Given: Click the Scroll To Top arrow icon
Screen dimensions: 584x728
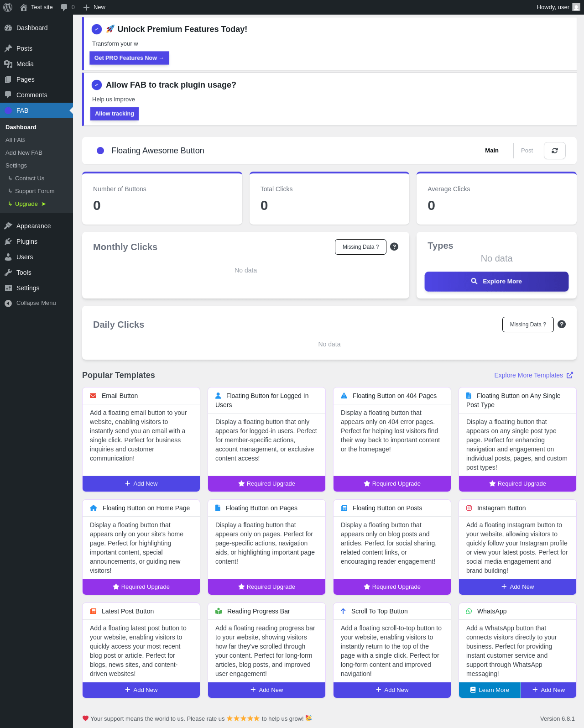Looking at the screenshot, I should (x=343, y=611).
